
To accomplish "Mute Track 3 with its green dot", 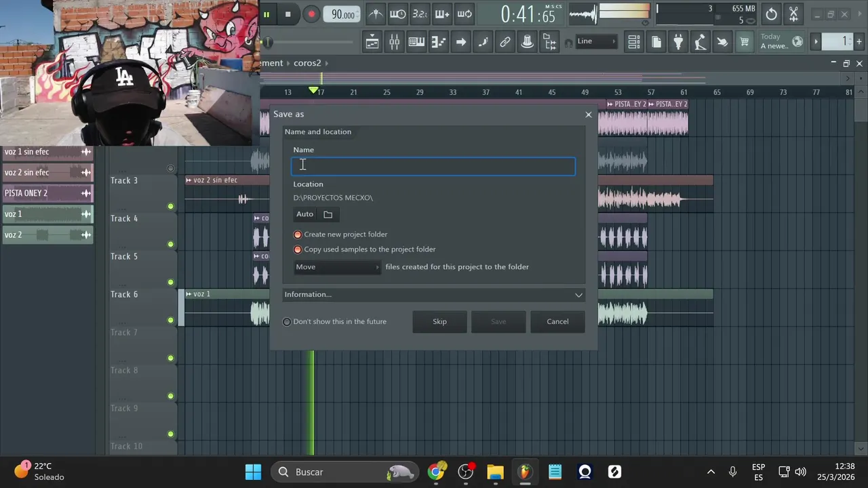I will (x=170, y=206).
